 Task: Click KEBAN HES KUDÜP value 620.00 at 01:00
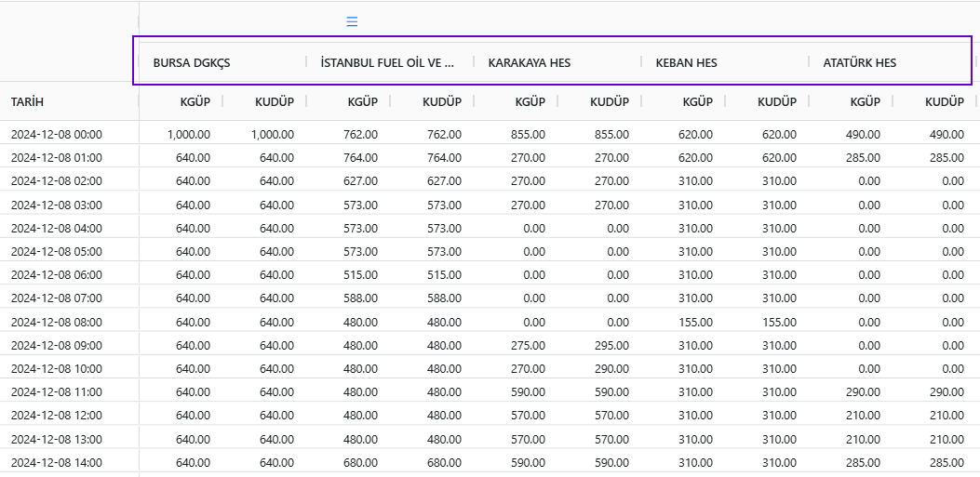779,158
